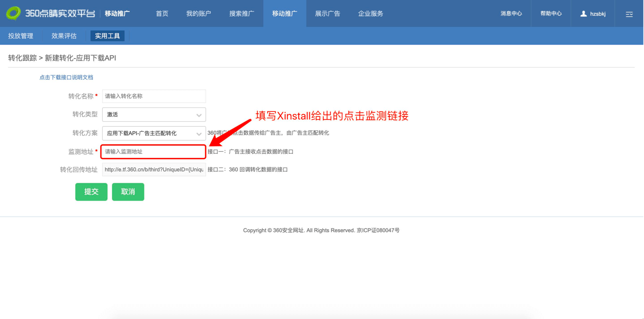The height and width of the screenshot is (319, 644).
Task: Open the hamburger menu icon in header
Action: [x=629, y=14]
